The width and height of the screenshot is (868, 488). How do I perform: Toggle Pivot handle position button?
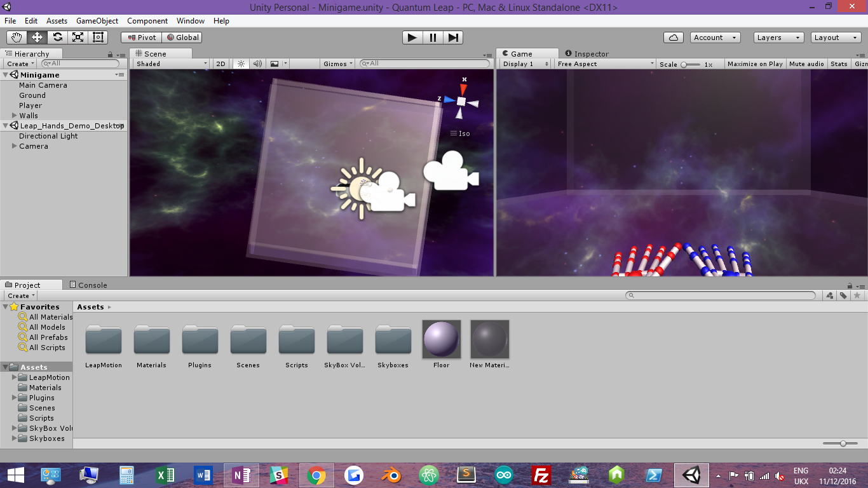coord(142,37)
